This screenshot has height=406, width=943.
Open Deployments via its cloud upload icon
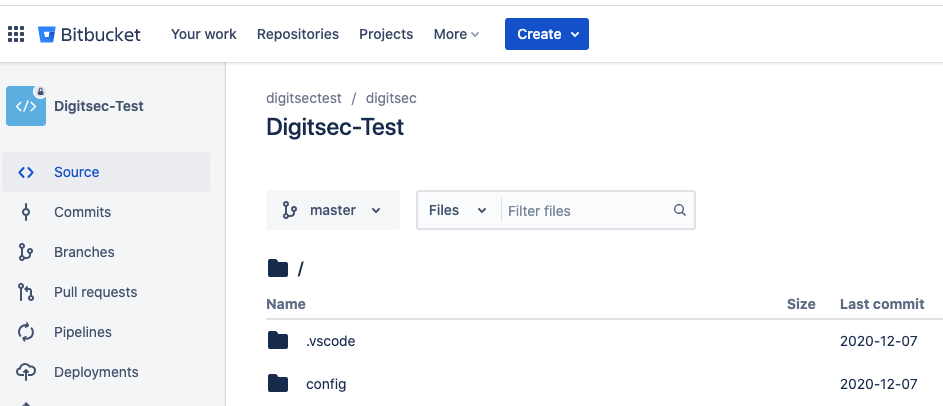(x=25, y=372)
